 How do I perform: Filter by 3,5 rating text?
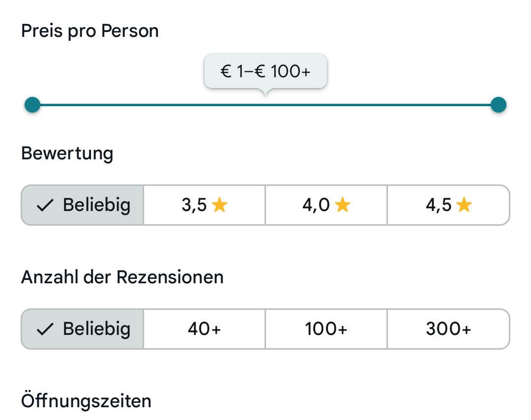[194, 205]
